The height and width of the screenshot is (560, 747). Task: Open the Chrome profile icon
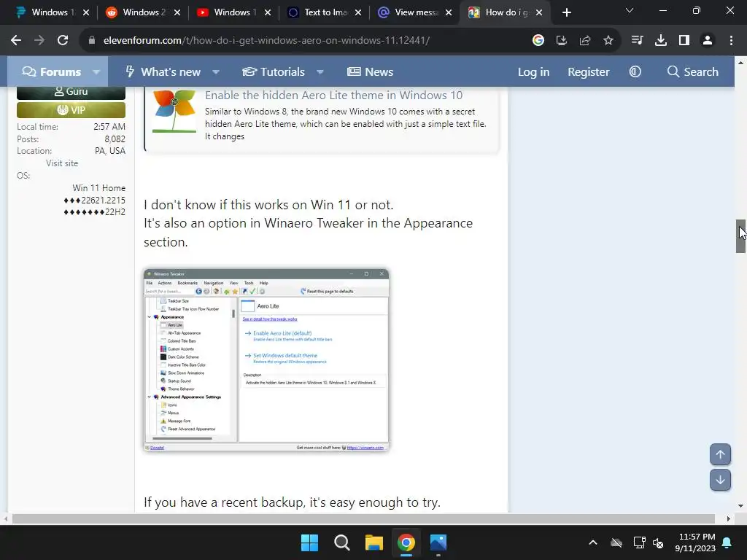(x=708, y=41)
